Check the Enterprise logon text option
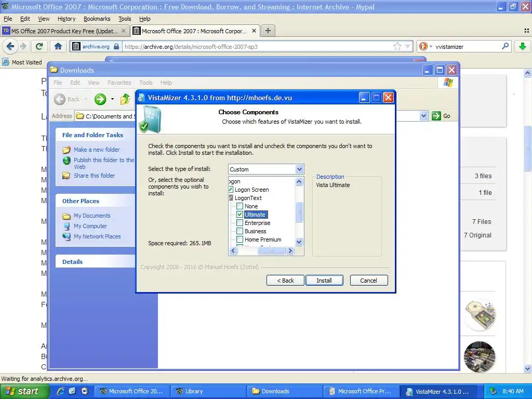This screenshot has width=532, height=399. coord(240,223)
